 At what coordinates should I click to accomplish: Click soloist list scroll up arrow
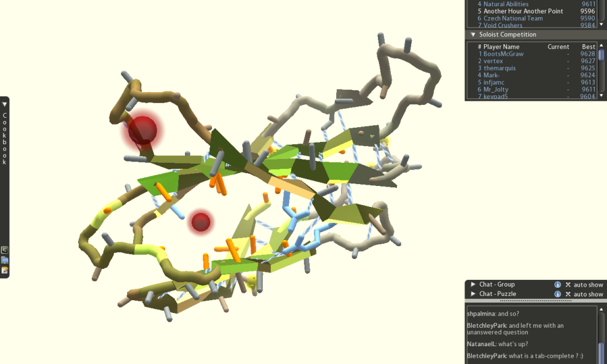click(x=601, y=45)
